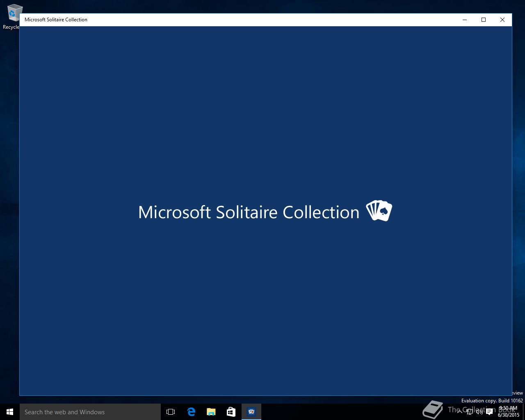Select the Solitaire Collection taskbar button
The height and width of the screenshot is (420, 525).
(251, 412)
